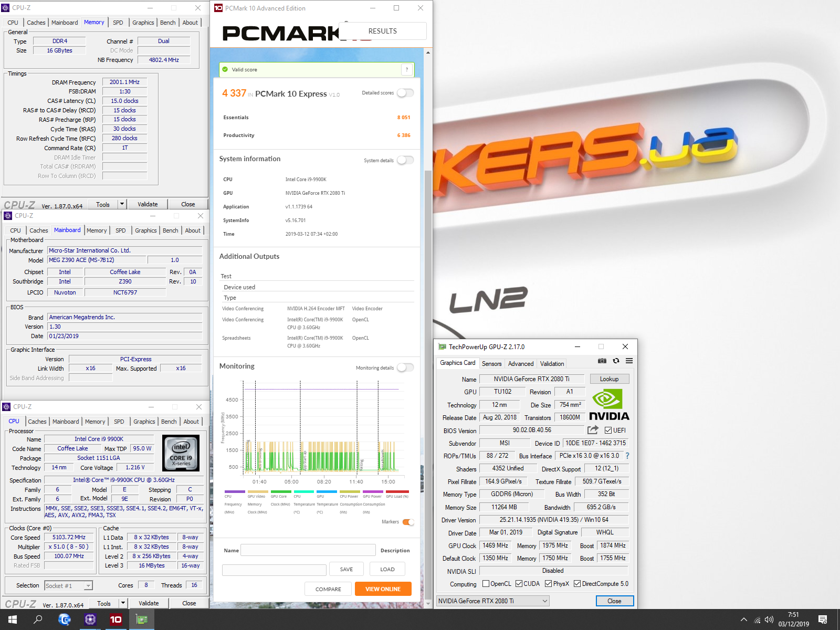The width and height of the screenshot is (840, 630).
Task: Click Validate in the bottom CPU-Z window
Action: (149, 603)
